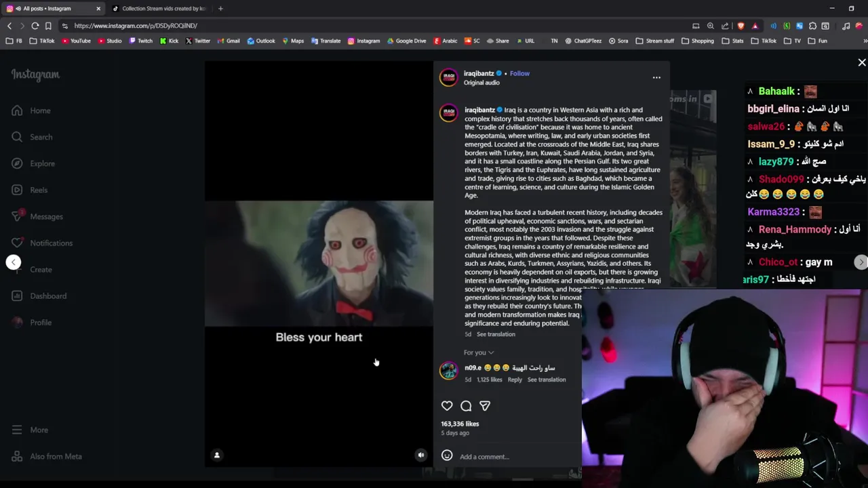Open Explore in the sidebar
The height and width of the screenshot is (488, 868).
coord(33,163)
